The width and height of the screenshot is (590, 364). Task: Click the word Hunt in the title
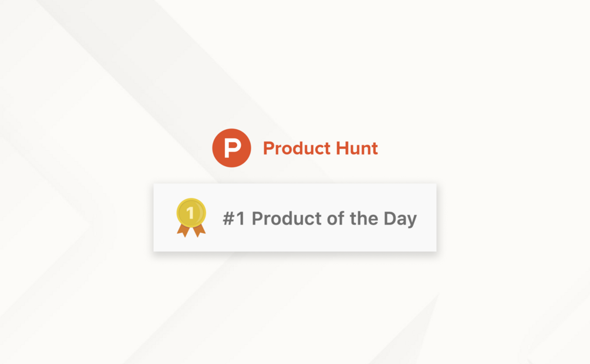tap(357, 149)
